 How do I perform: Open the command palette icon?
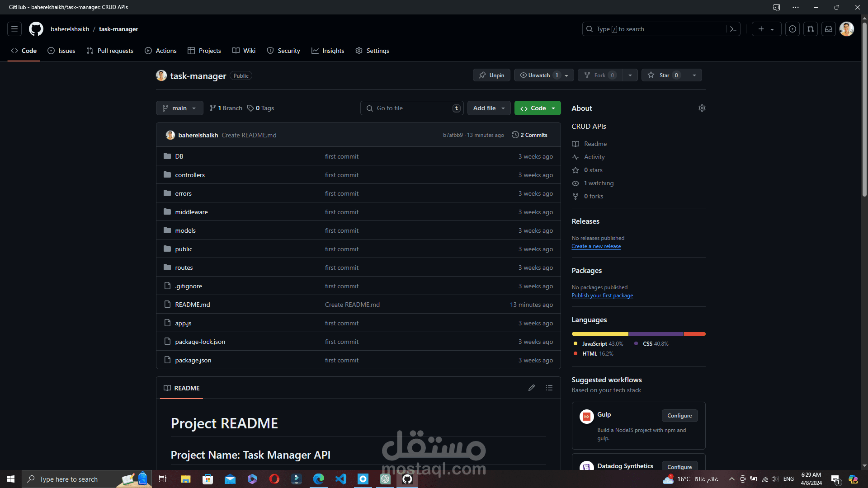733,29
